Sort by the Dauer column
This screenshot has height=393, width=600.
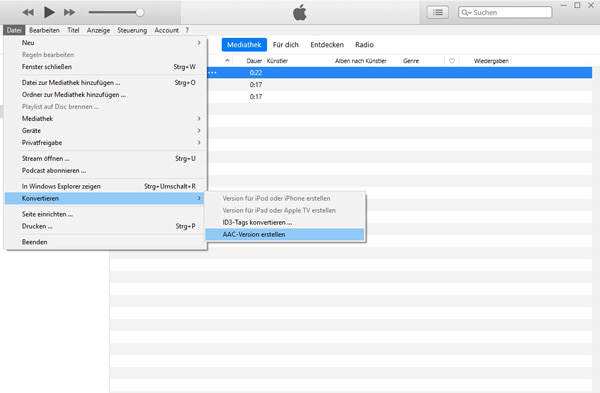(x=254, y=61)
